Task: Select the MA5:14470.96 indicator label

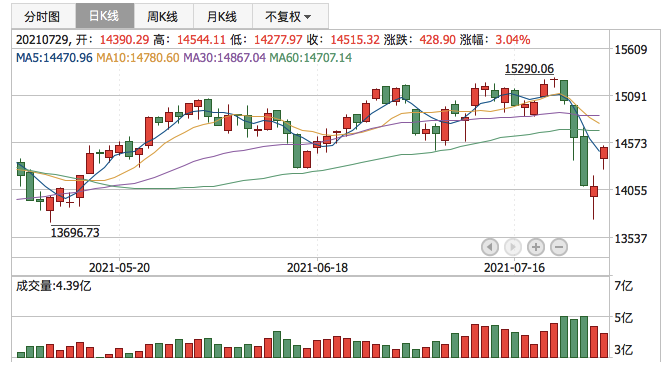Action: click(x=54, y=58)
